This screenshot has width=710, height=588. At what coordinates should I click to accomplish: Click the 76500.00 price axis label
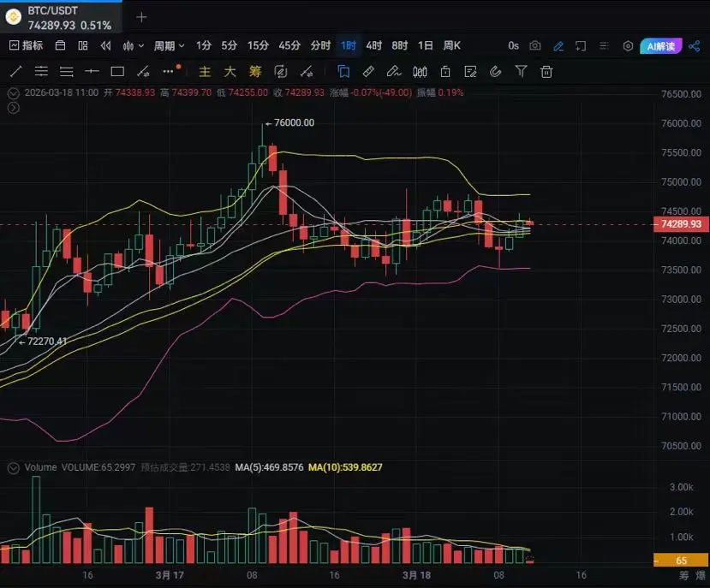pyautogui.click(x=681, y=94)
